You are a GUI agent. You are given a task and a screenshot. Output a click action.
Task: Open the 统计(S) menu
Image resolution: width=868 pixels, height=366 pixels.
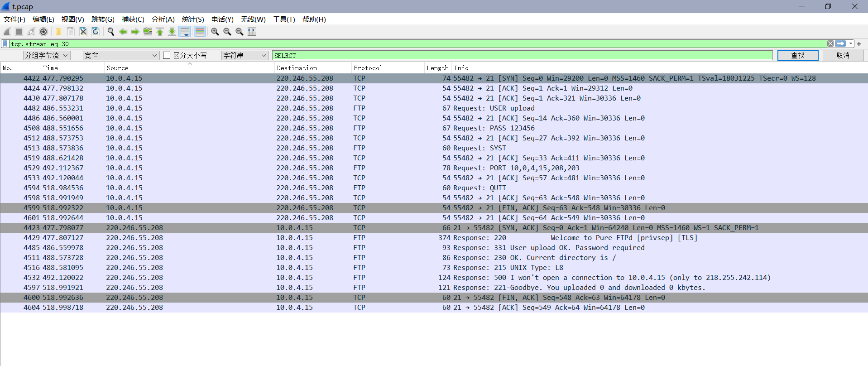coord(193,19)
